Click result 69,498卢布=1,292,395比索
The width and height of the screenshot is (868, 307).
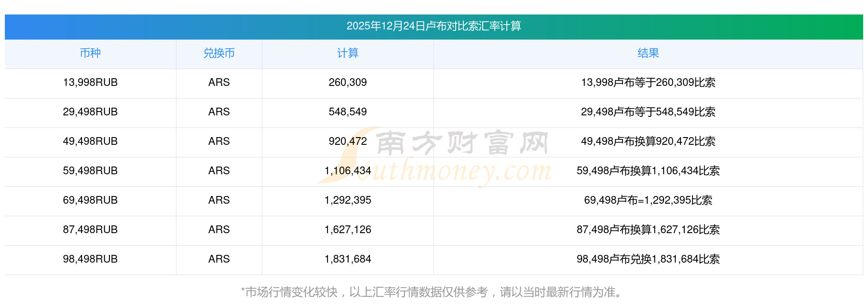tap(648, 200)
